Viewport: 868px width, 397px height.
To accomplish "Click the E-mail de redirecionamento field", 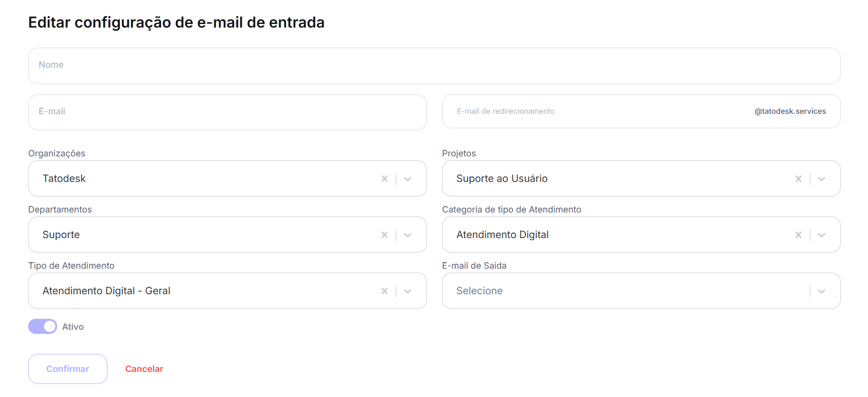I will click(597, 111).
